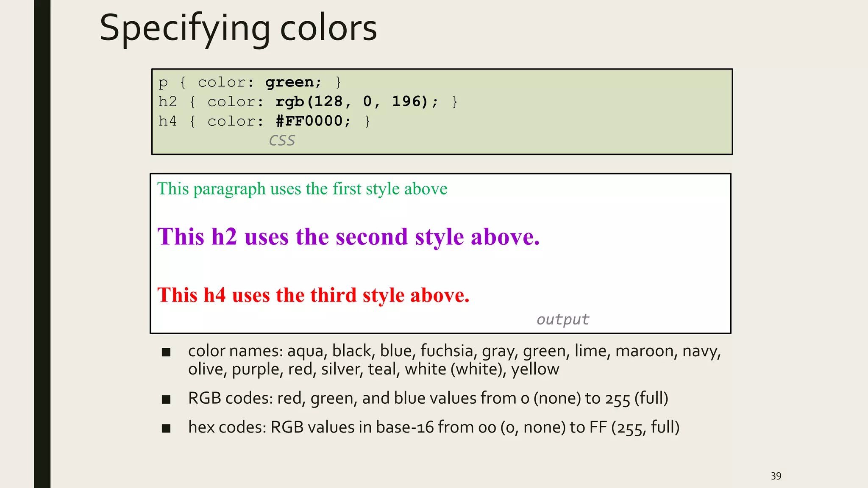Click the 'Specifying colors' slide title
Screen dimensions: 868x488
point(238,28)
